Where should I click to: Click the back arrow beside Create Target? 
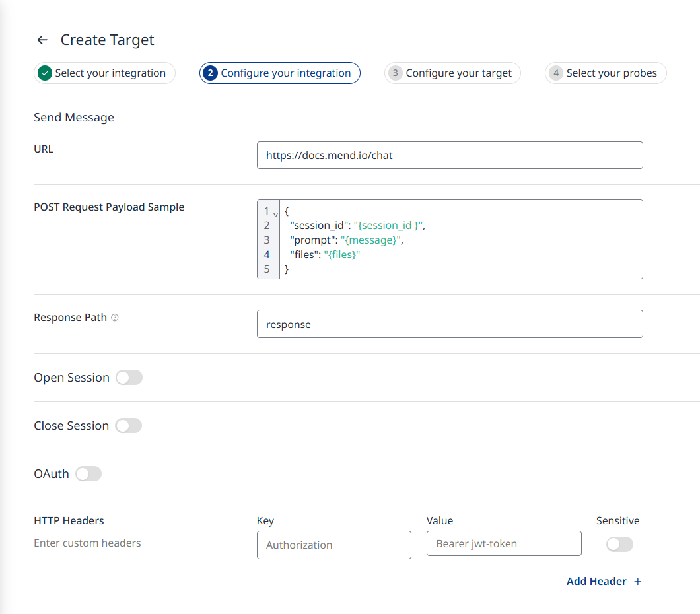42,40
